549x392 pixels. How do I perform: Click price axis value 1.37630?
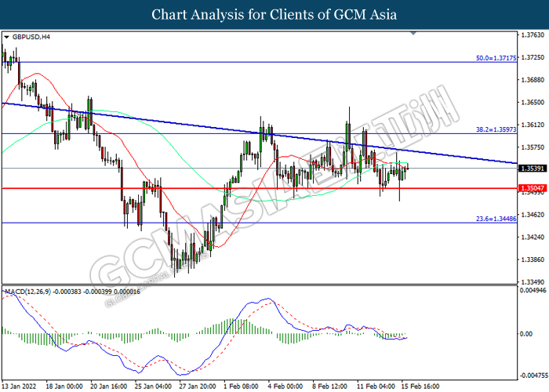tap(533, 35)
